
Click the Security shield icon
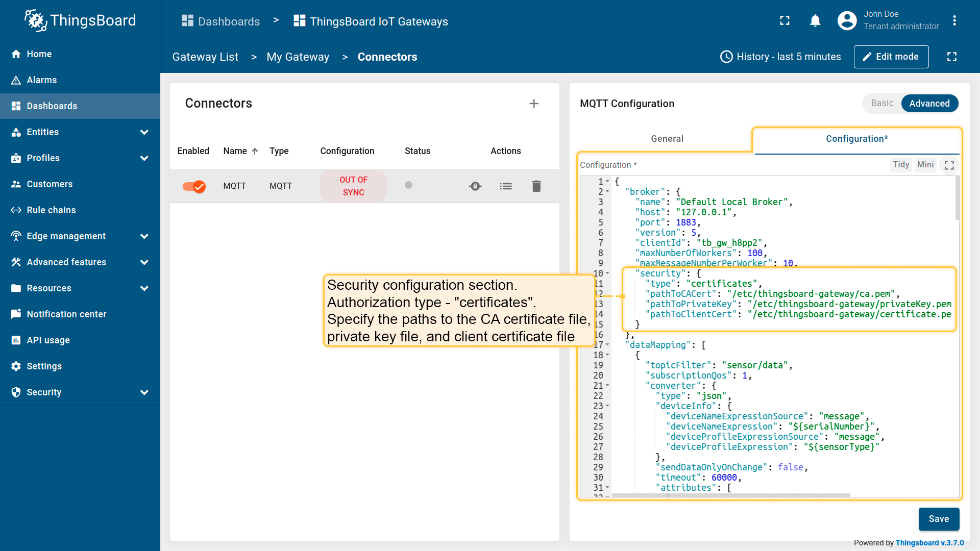(16, 392)
